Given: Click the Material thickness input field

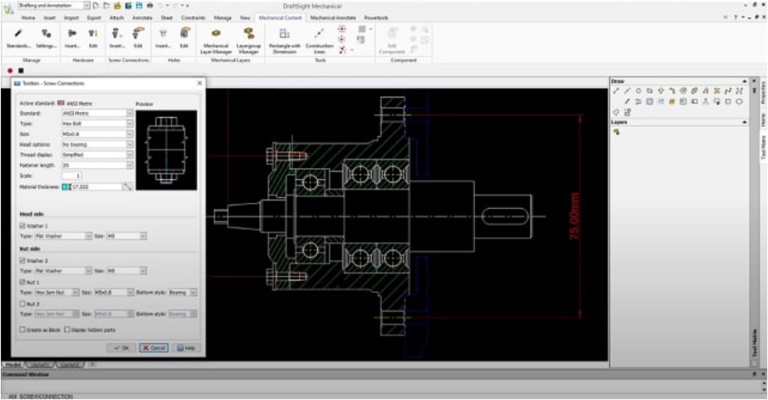Looking at the screenshot, I should [93, 186].
